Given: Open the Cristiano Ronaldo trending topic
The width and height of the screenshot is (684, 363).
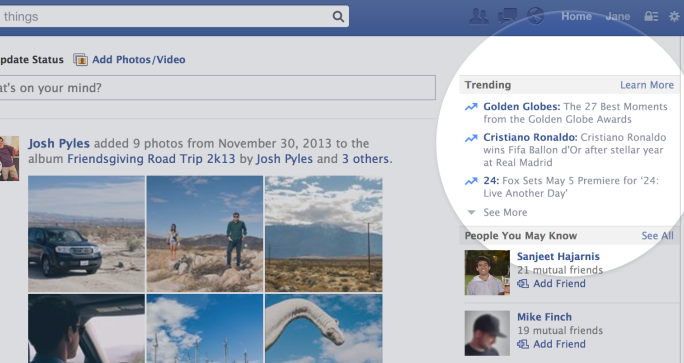Looking at the screenshot, I should point(530,137).
